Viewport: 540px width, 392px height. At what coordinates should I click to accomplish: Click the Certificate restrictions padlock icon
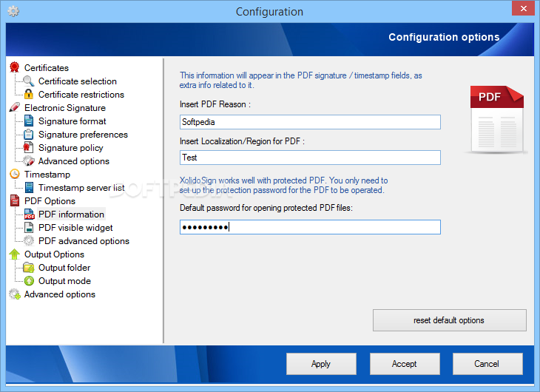pos(29,94)
